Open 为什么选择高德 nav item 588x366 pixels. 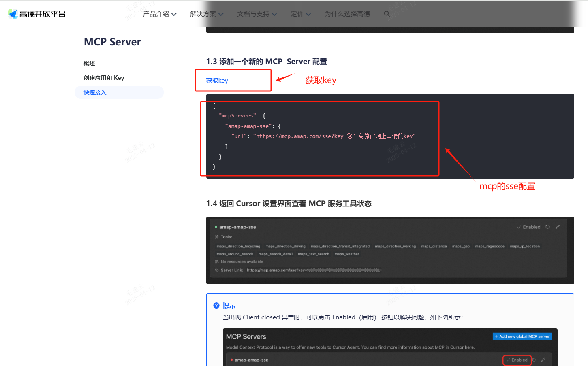coord(347,14)
